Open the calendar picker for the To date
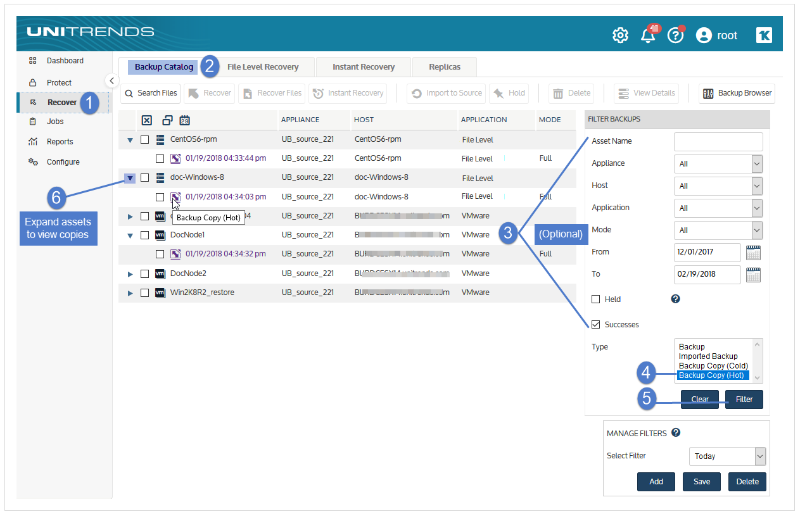The height and width of the screenshot is (528, 812). (x=753, y=275)
